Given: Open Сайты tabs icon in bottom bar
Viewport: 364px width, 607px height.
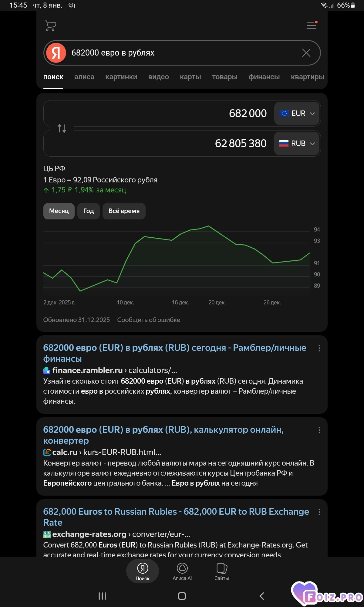Looking at the screenshot, I should point(222,571).
